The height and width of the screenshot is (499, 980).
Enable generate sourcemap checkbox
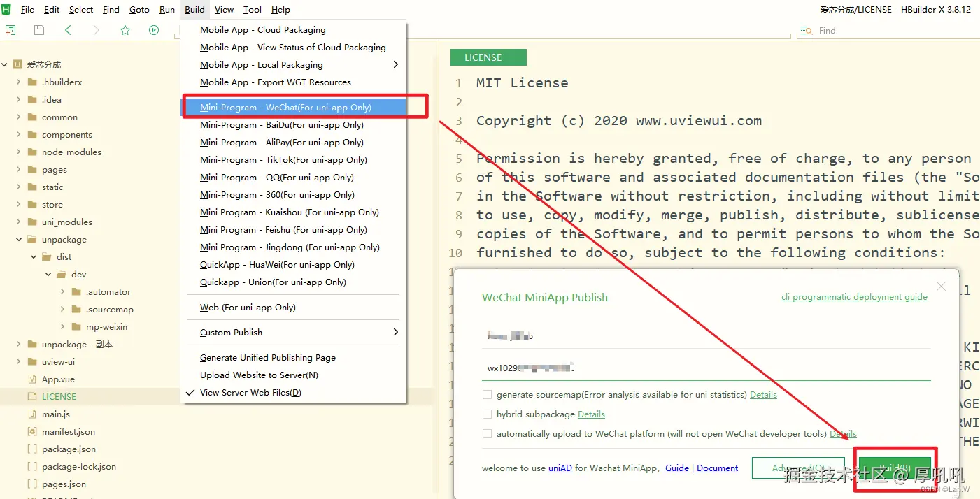click(487, 394)
